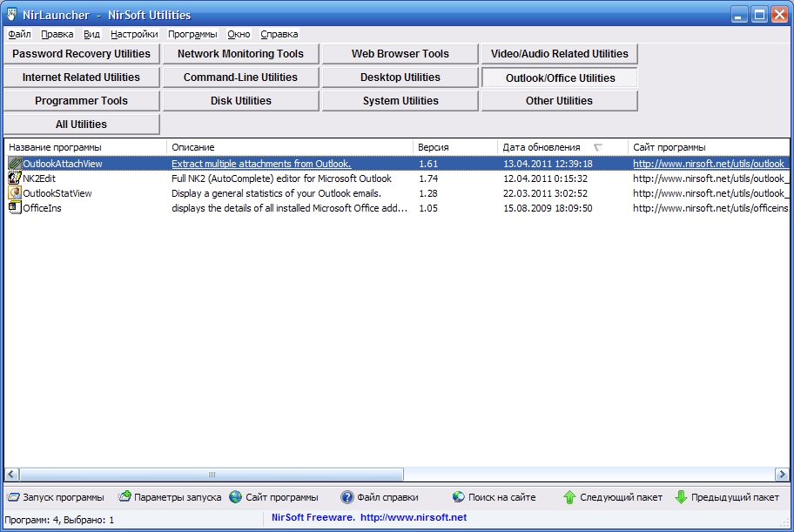Sort by Описание column header

pyautogui.click(x=290, y=147)
